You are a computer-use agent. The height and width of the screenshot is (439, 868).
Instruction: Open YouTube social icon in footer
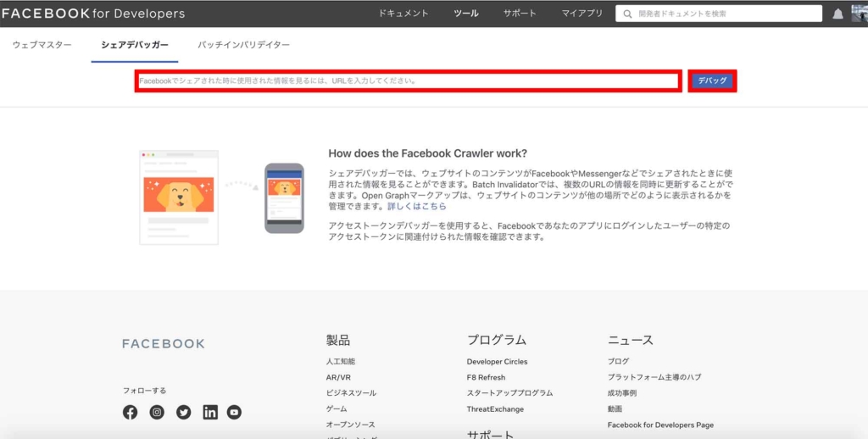pyautogui.click(x=234, y=413)
